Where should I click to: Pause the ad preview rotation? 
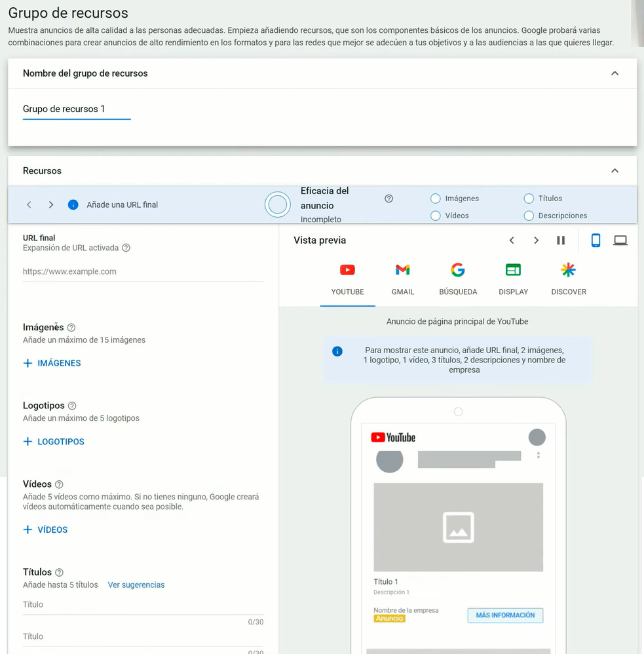[561, 240]
